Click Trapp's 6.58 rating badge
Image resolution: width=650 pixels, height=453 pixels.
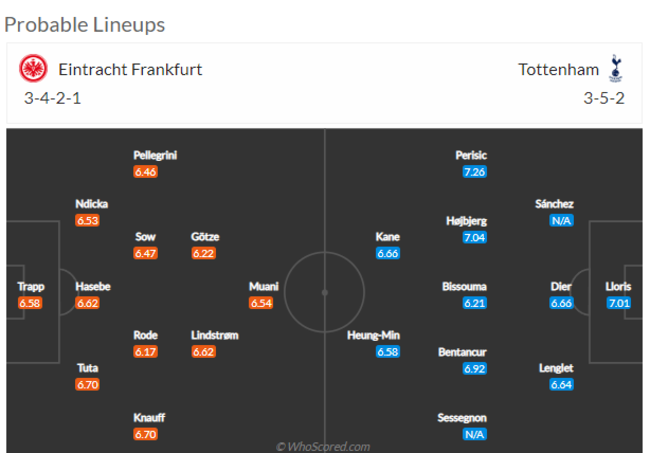[x=30, y=303]
